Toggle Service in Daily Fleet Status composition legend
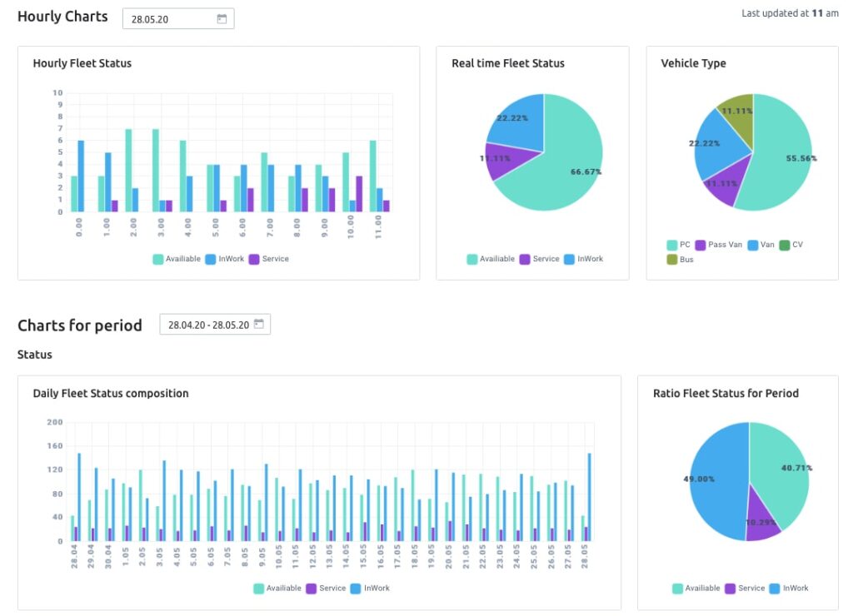The height and width of the screenshot is (616, 853). coord(325,588)
